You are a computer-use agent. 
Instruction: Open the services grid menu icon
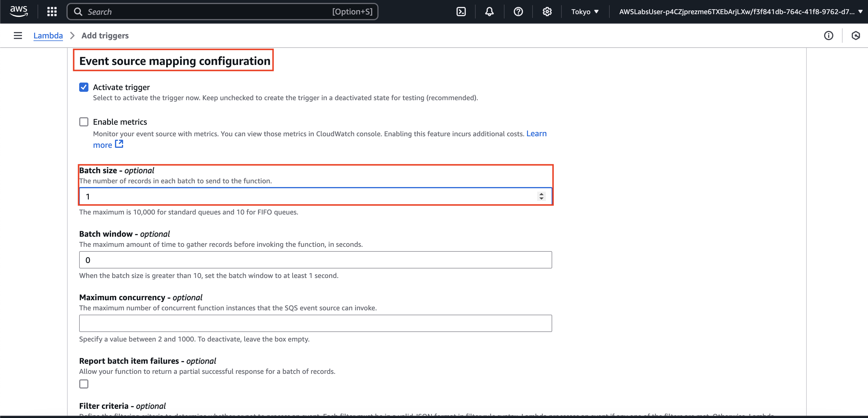(52, 12)
